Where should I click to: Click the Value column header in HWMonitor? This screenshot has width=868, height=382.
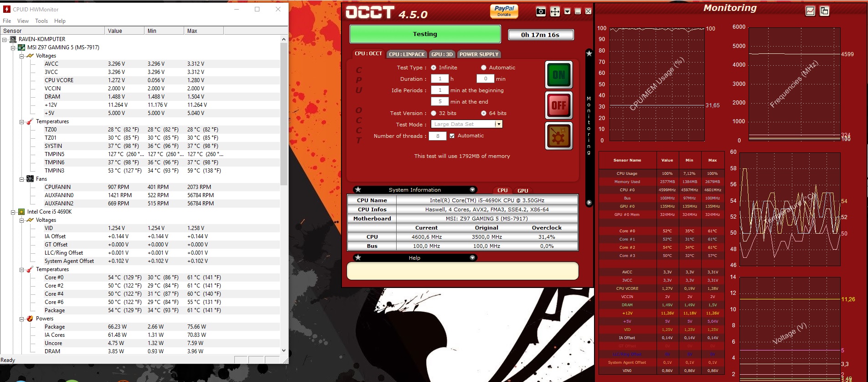tap(124, 31)
